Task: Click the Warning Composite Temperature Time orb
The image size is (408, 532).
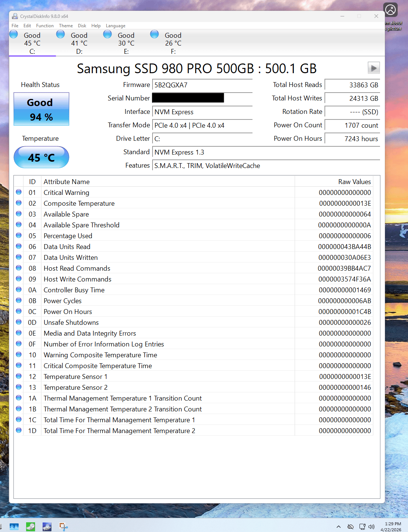Action: tap(19, 355)
